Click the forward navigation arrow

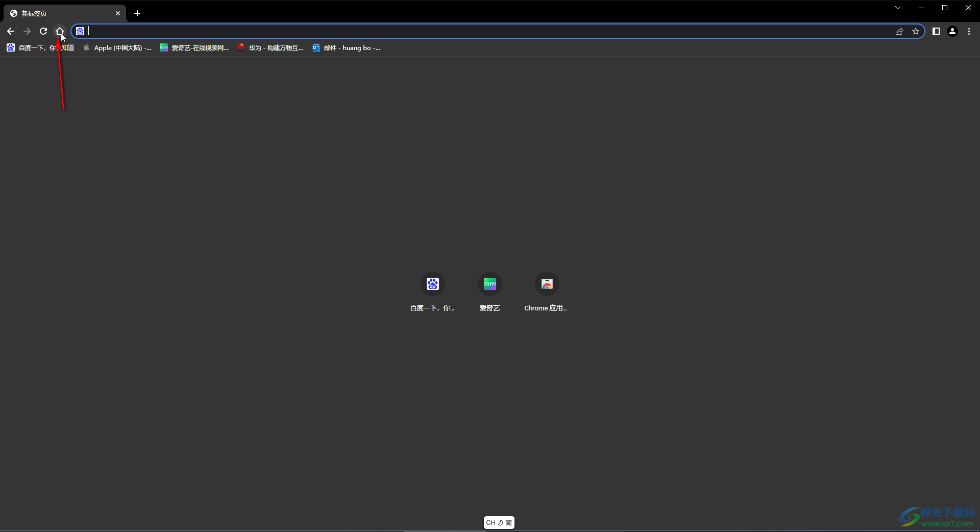coord(27,31)
